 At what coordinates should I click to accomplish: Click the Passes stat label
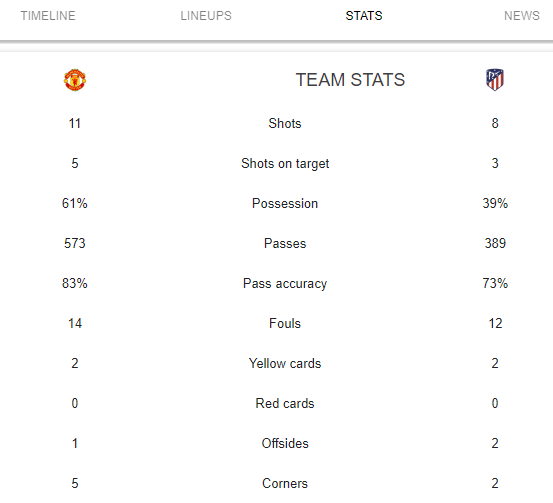coord(285,243)
